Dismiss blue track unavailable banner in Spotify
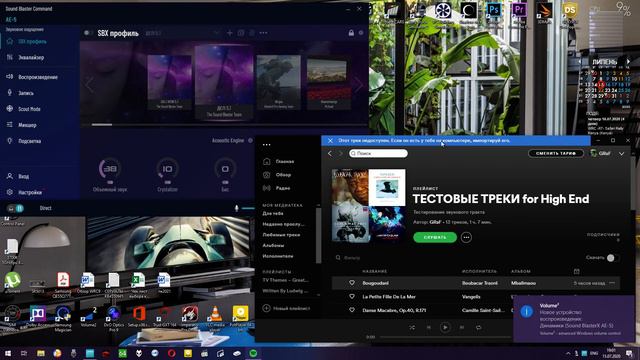The width and height of the screenshot is (640, 360). [x=330, y=140]
